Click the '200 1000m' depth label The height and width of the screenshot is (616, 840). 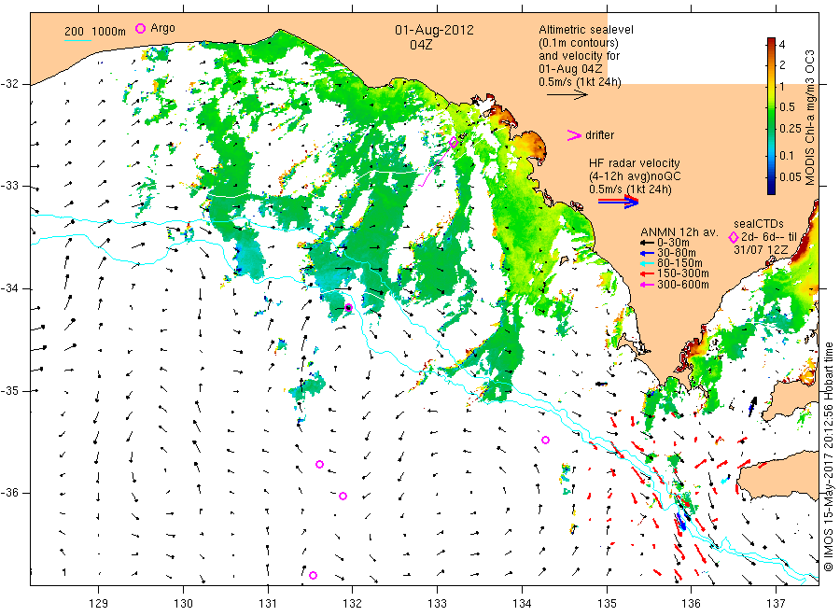(95, 32)
